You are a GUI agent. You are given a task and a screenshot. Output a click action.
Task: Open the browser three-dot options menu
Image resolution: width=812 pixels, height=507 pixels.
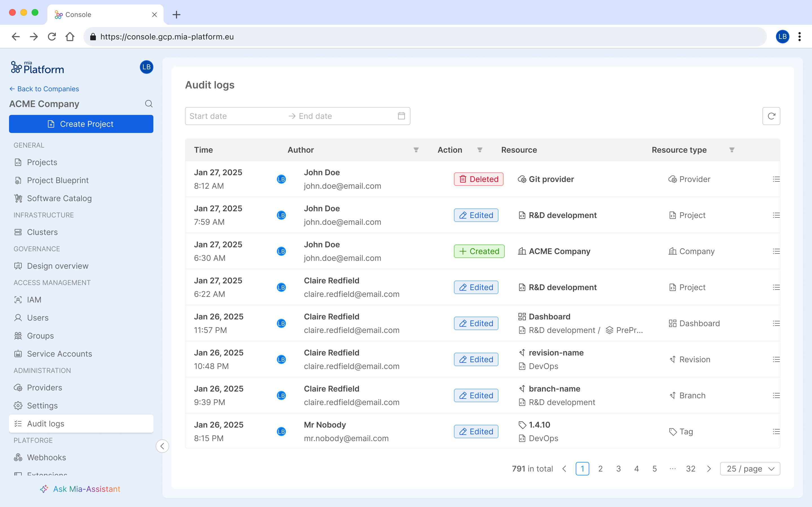click(x=800, y=37)
